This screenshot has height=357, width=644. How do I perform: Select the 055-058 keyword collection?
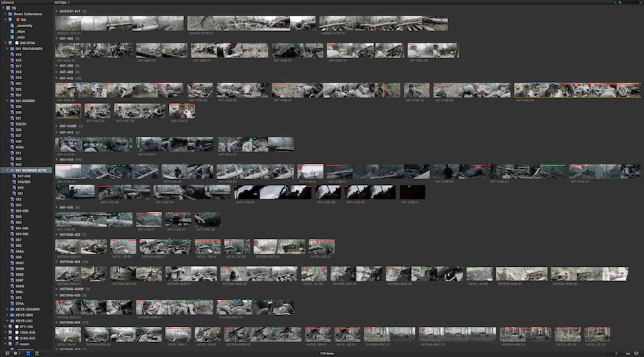(x=22, y=211)
